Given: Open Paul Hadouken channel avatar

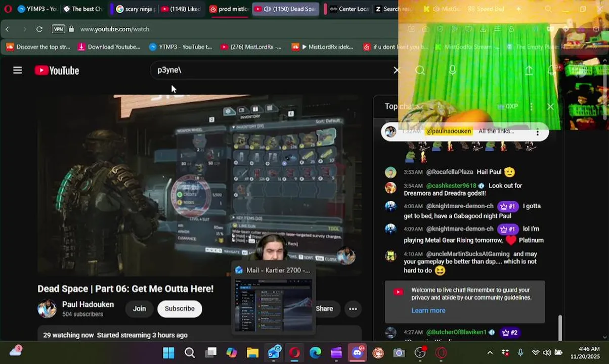Looking at the screenshot, I should point(47,308).
